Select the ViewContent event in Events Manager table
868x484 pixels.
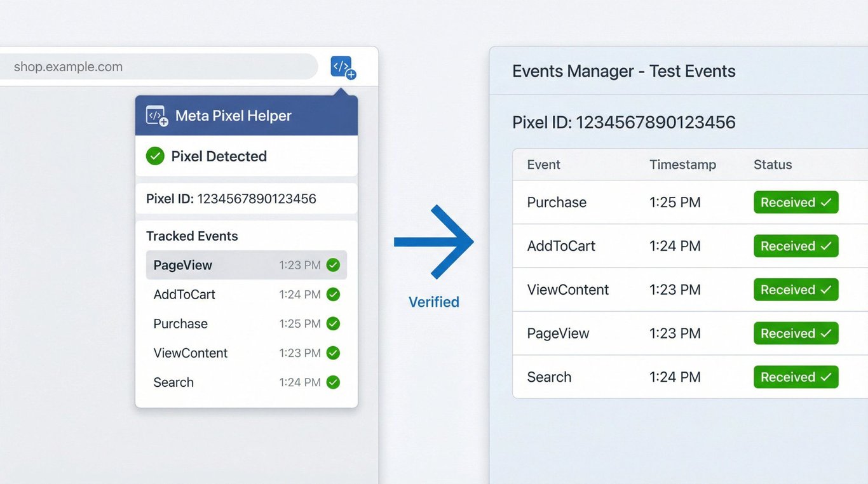point(568,290)
